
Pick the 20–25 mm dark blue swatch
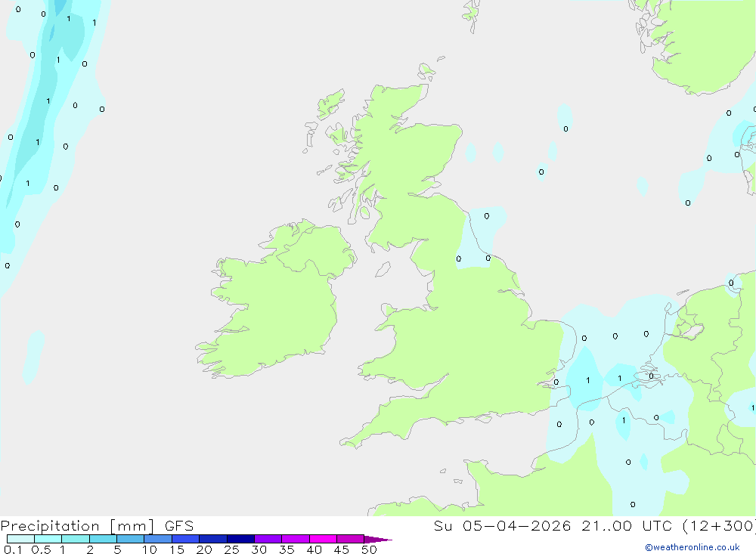[x=213, y=539]
